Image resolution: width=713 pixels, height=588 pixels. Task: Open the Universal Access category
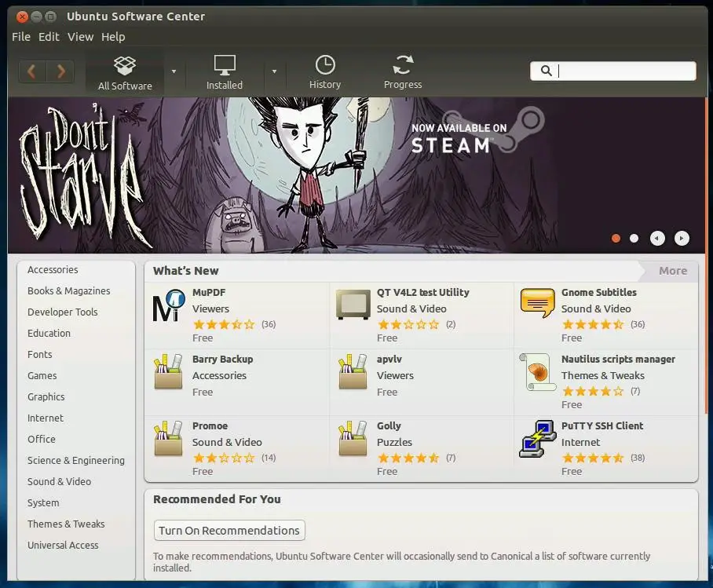pyautogui.click(x=63, y=546)
